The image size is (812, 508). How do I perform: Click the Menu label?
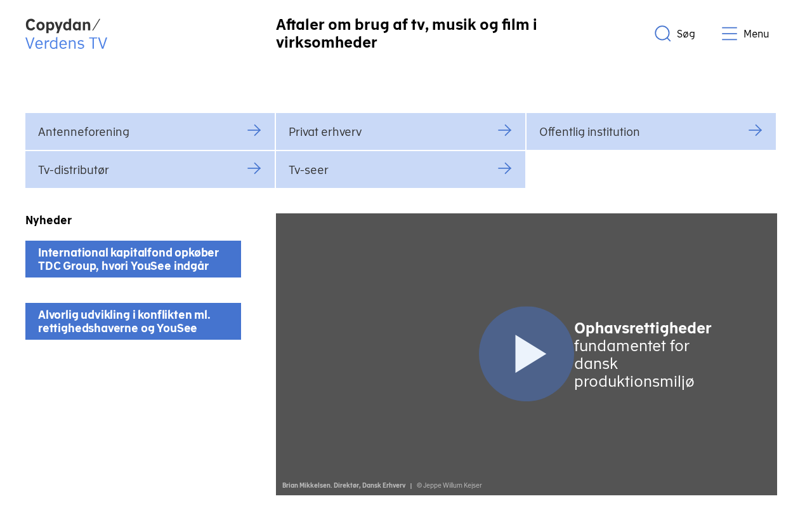tap(756, 34)
